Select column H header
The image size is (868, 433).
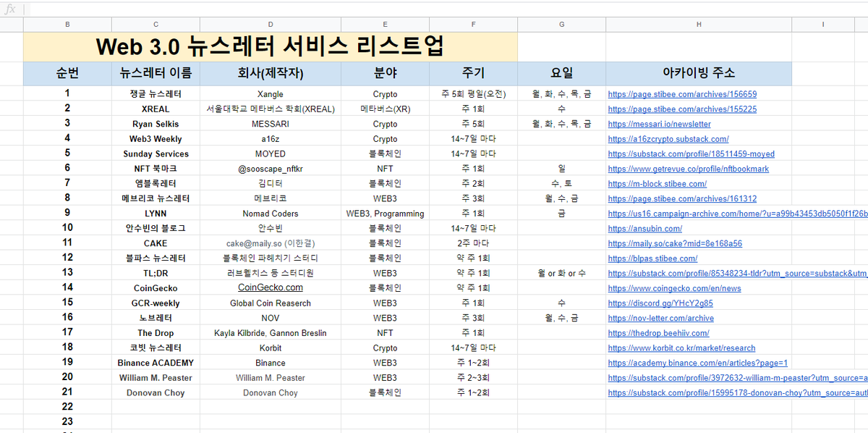click(699, 25)
